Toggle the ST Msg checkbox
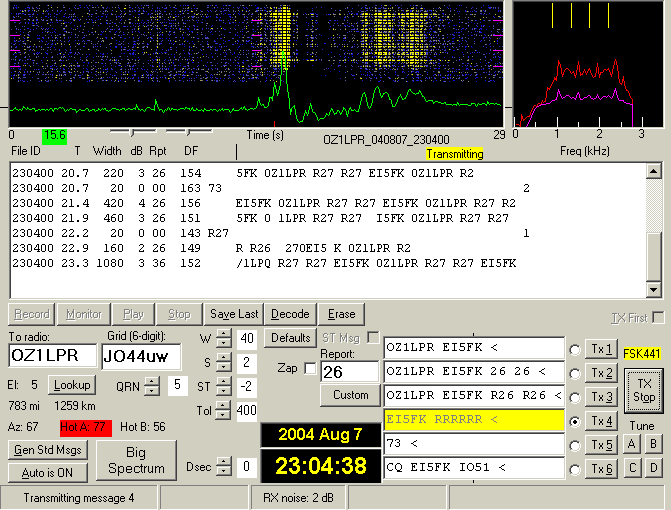 click(373, 337)
